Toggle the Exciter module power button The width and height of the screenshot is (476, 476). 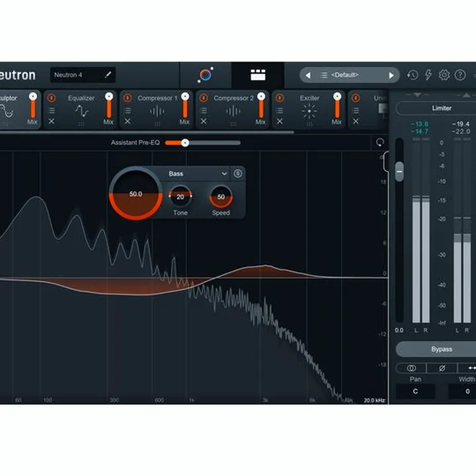[280, 98]
